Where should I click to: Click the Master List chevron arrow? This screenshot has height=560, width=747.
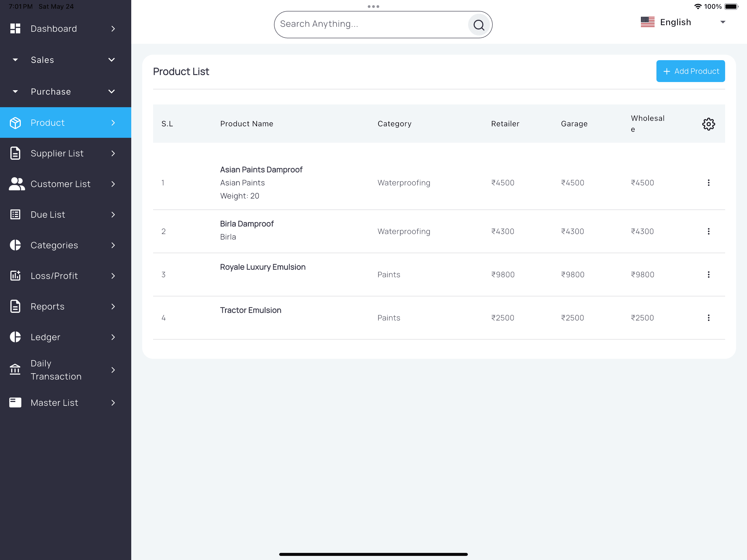(x=113, y=402)
